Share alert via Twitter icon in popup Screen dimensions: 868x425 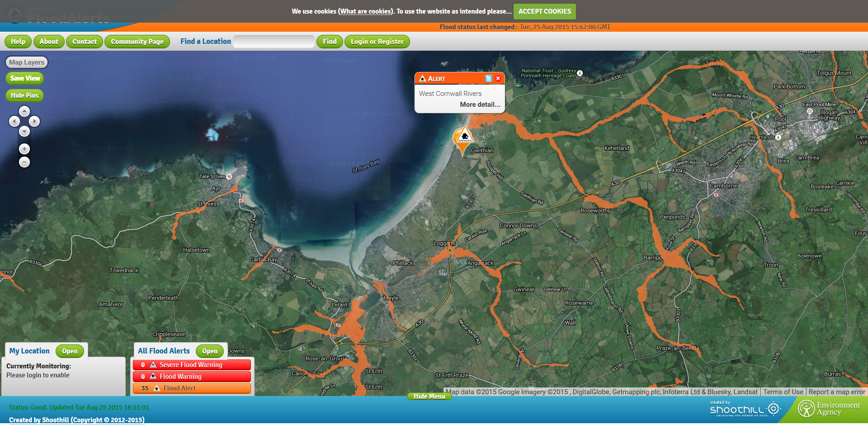(x=488, y=78)
